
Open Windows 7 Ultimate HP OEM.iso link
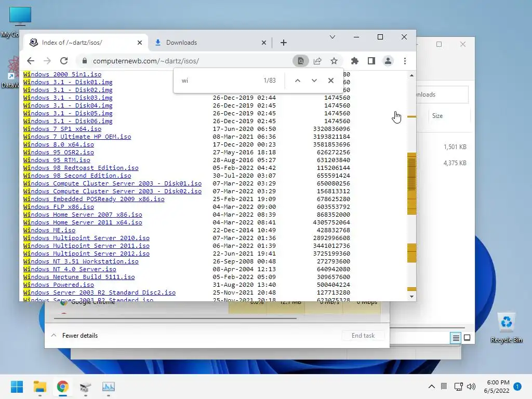(x=77, y=137)
